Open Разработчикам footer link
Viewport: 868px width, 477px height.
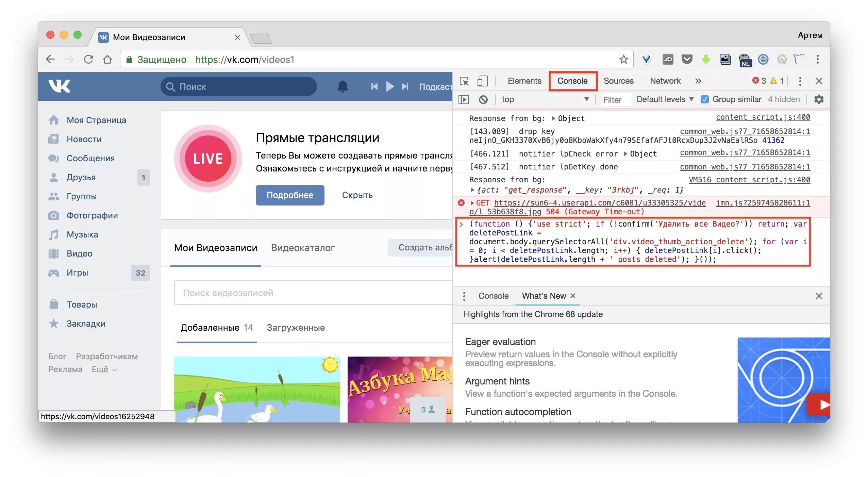pyautogui.click(x=107, y=357)
